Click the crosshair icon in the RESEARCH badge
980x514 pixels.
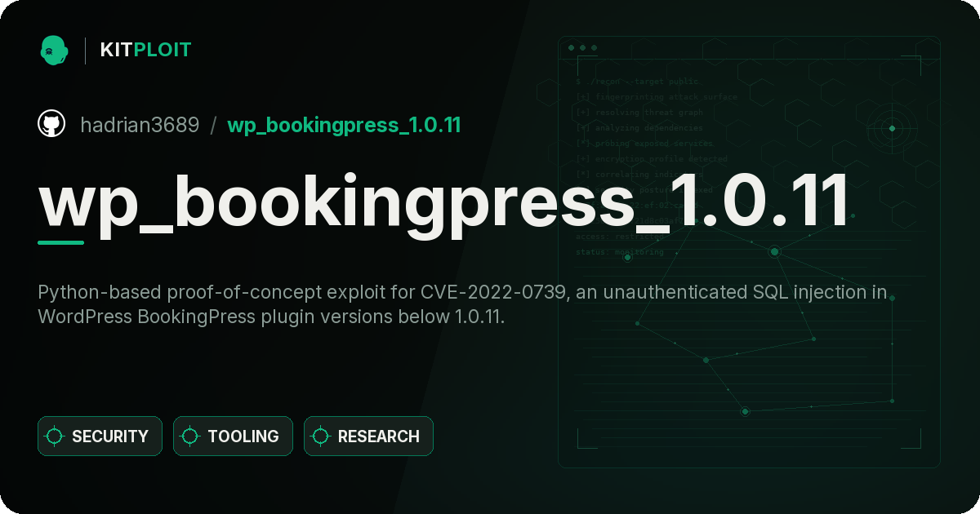[321, 436]
